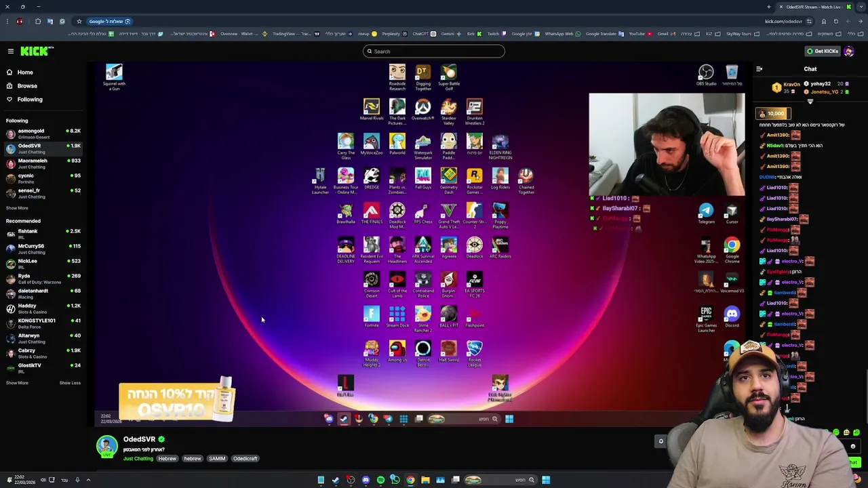The width and height of the screenshot is (868, 488).
Task: Open the YouTube bookmark
Action: [x=640, y=34]
